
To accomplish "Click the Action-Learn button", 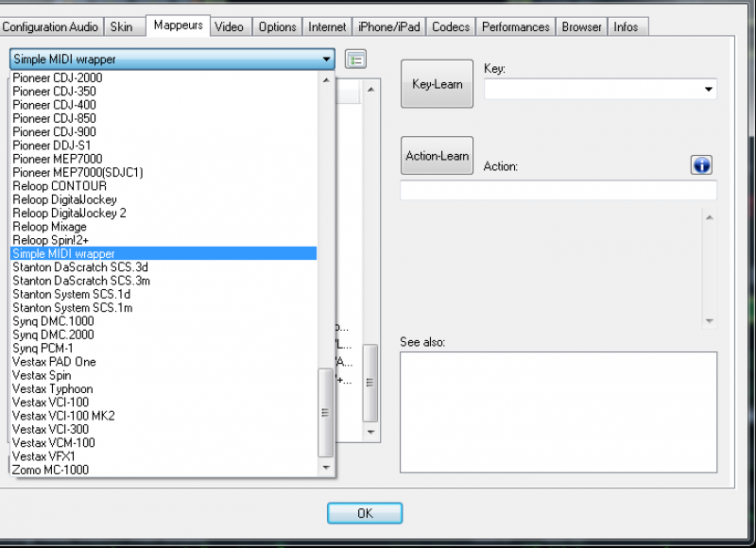I will tap(437, 156).
